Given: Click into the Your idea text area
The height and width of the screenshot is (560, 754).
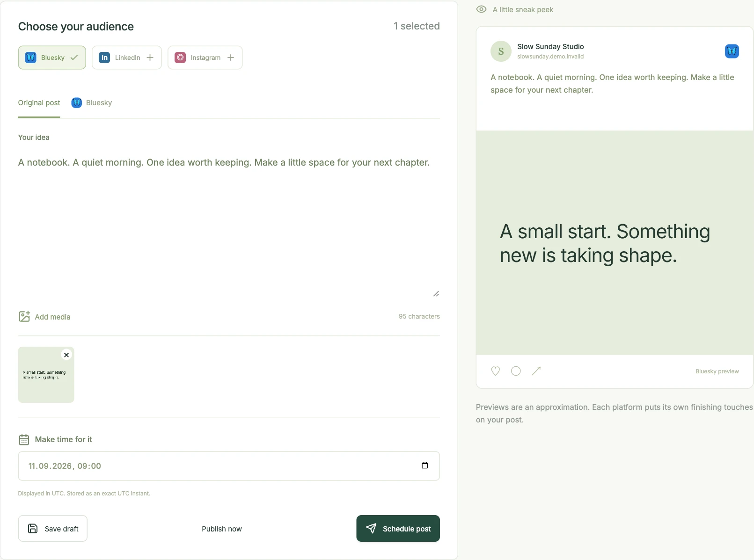Looking at the screenshot, I should click(x=229, y=225).
